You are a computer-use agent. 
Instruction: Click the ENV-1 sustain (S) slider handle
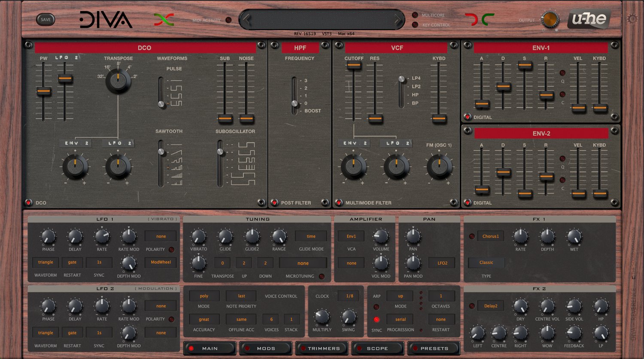(x=525, y=66)
